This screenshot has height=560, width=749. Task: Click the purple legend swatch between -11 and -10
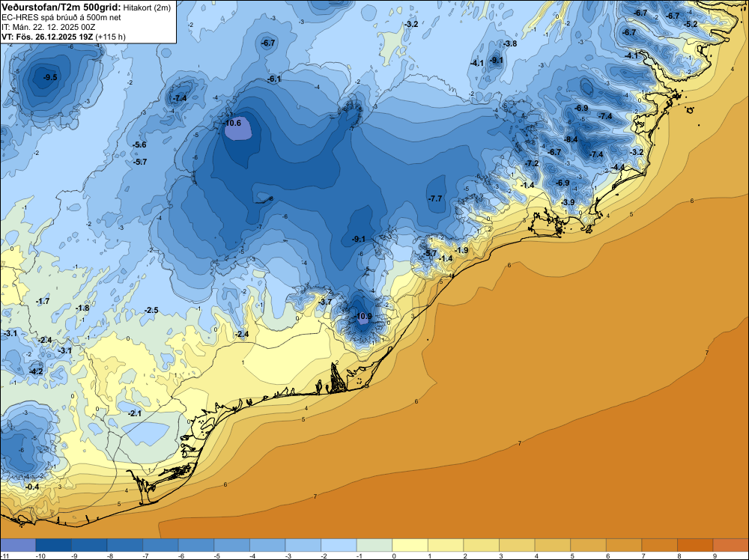click(x=18, y=545)
